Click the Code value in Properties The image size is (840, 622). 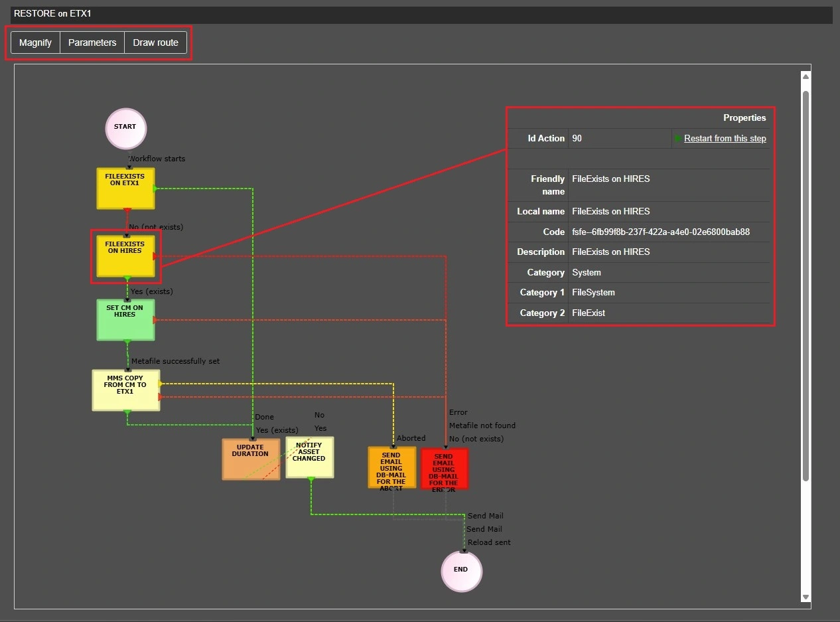(660, 232)
